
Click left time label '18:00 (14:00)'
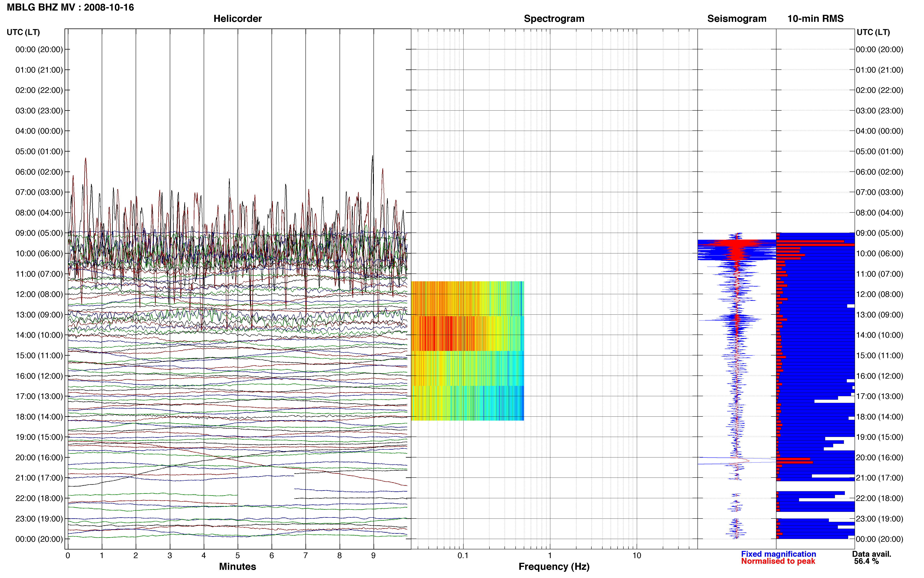pos(39,417)
